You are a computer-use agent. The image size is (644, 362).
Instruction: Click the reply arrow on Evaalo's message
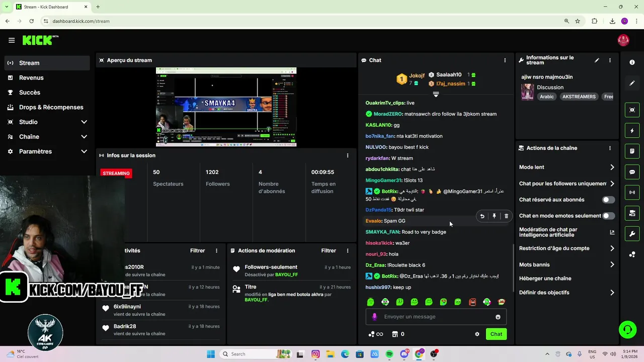pos(482,216)
